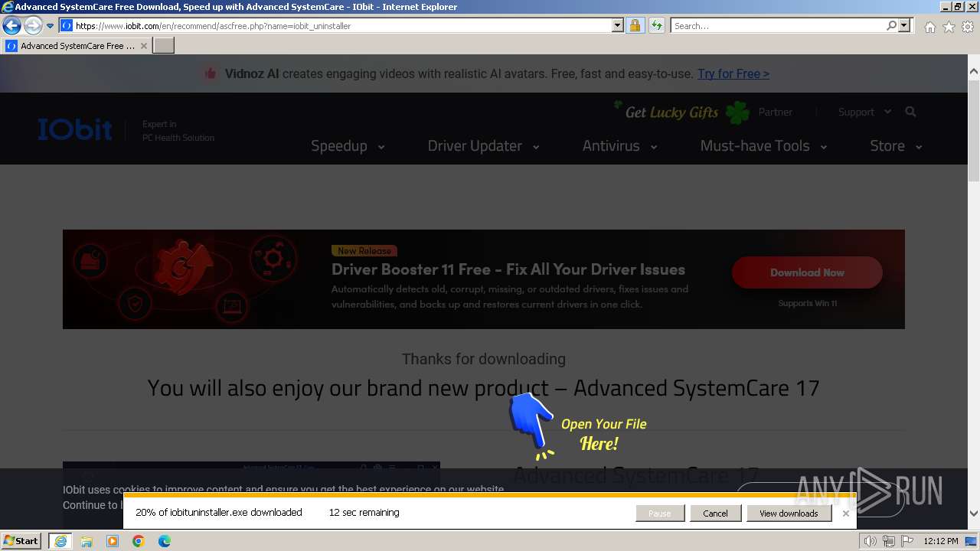The width and height of the screenshot is (980, 551).
Task: Click Internet Explorer taskbar icon
Action: click(60, 541)
